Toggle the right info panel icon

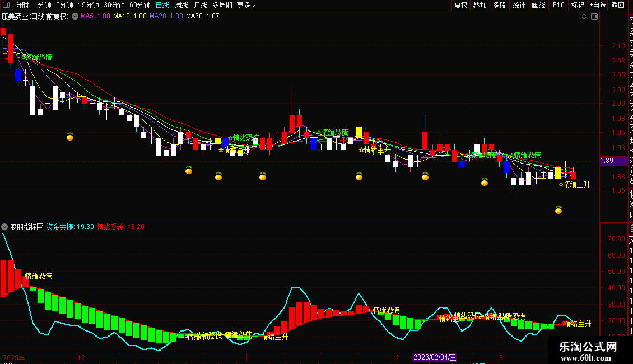pos(594,17)
